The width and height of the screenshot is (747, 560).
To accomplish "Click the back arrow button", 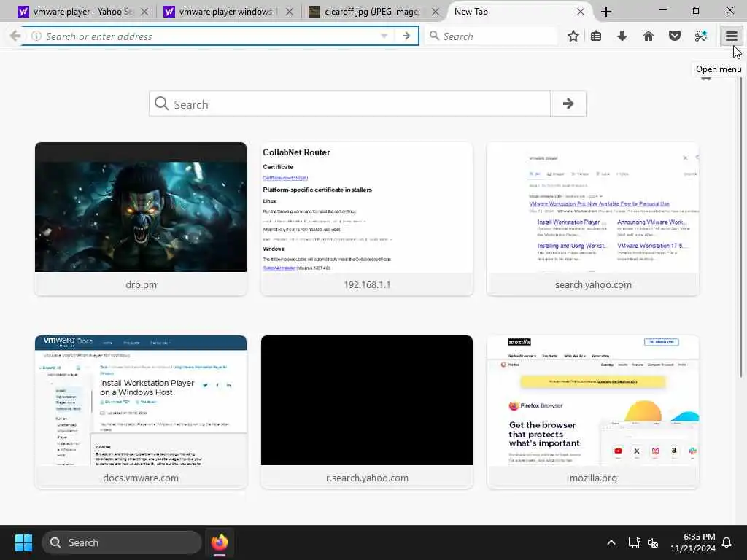I will click(x=15, y=36).
